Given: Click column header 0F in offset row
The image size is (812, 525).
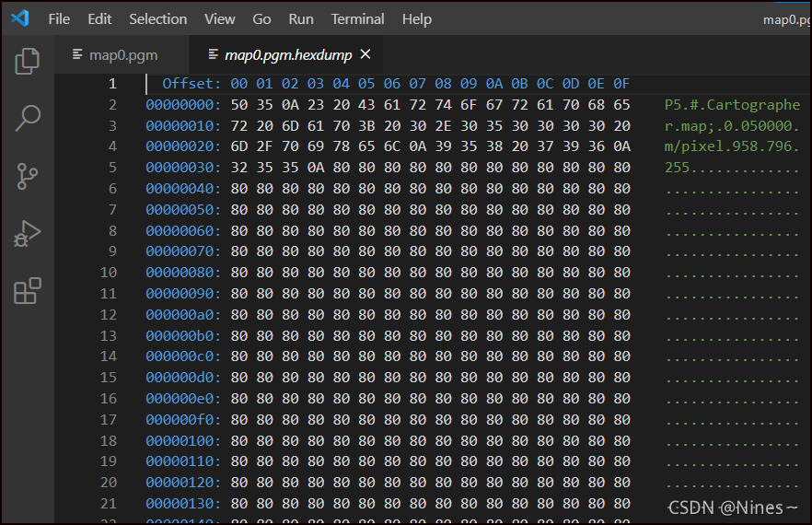Looking at the screenshot, I should [621, 84].
